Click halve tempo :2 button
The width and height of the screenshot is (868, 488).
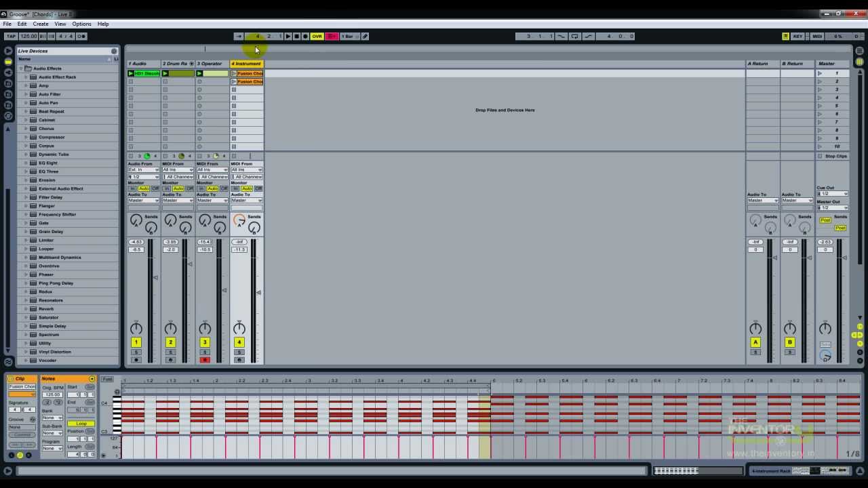47,403
